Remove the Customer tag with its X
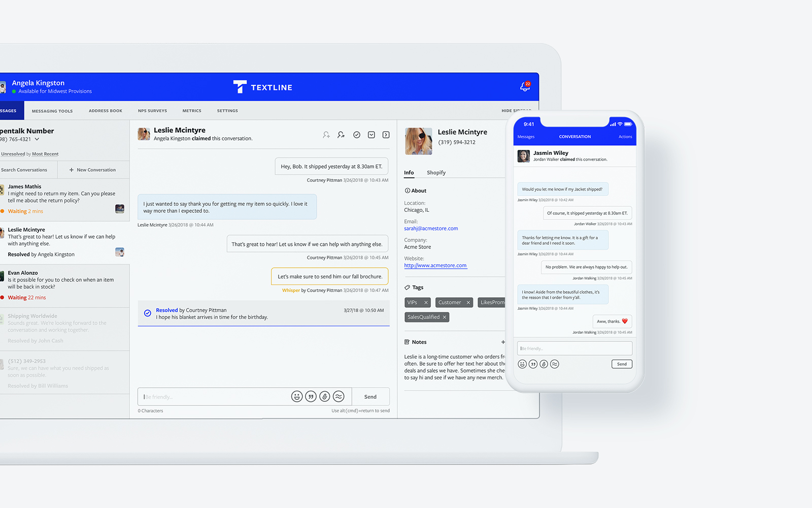Viewport: 812px width, 508px height. [x=468, y=303]
